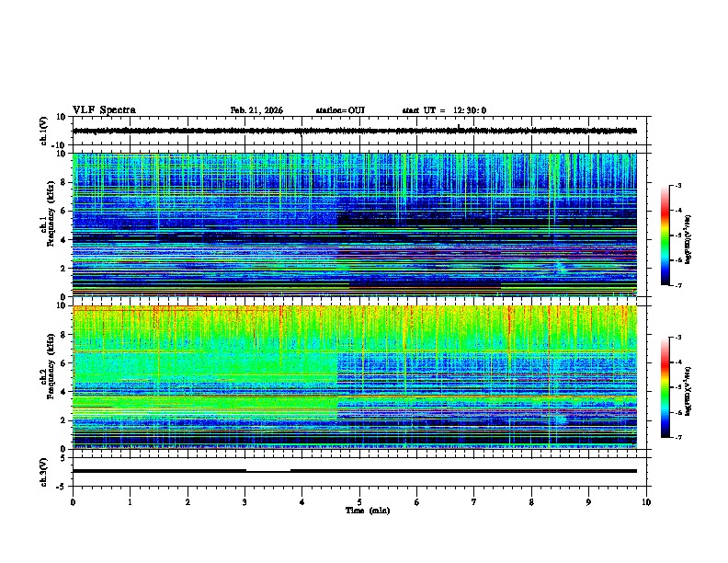Viewport: 728px width, 563px height.
Task: Click the "10" tick on the time axis
Action: coord(646,502)
